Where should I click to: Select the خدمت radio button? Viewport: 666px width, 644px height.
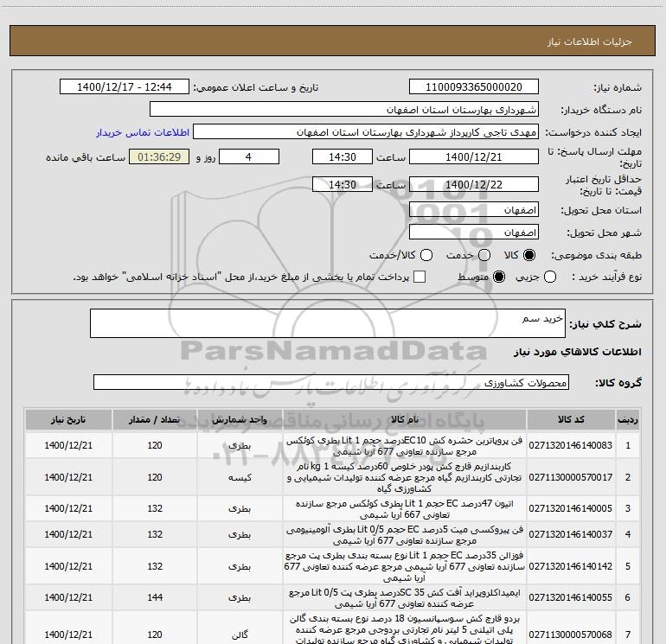[484, 255]
